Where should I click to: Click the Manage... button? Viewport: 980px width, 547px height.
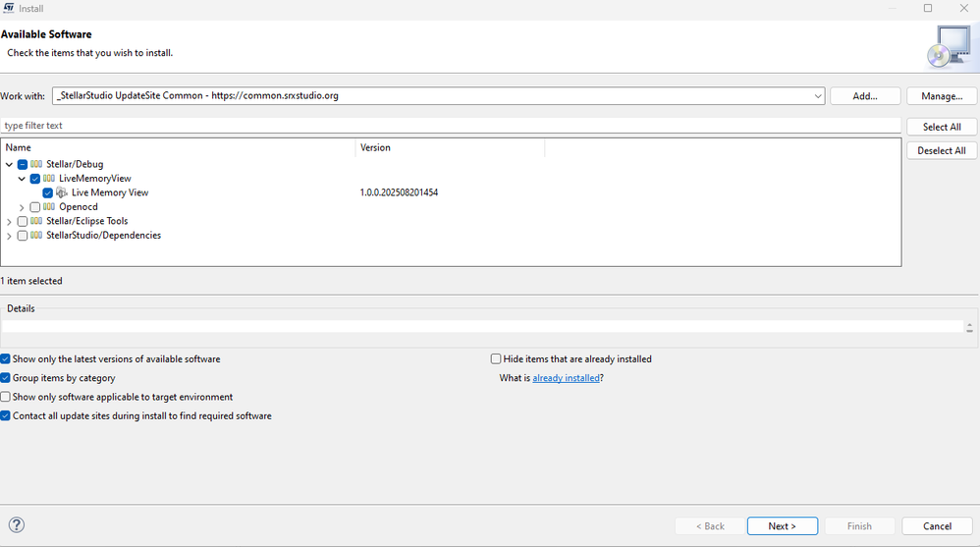[x=942, y=96]
